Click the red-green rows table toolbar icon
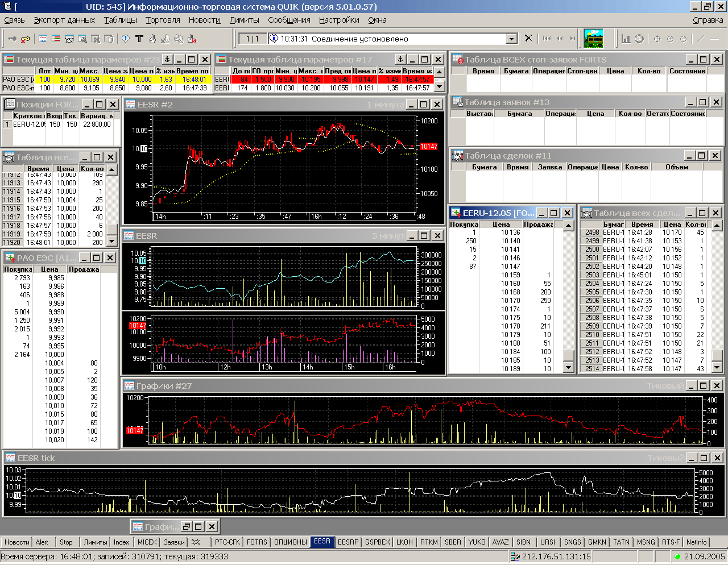This screenshot has height=565, width=728. click(x=56, y=39)
